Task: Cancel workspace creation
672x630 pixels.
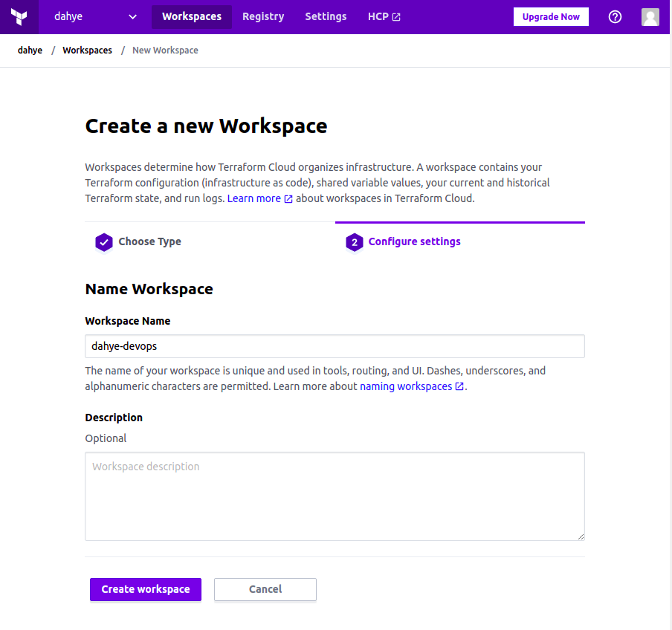Action: (265, 589)
